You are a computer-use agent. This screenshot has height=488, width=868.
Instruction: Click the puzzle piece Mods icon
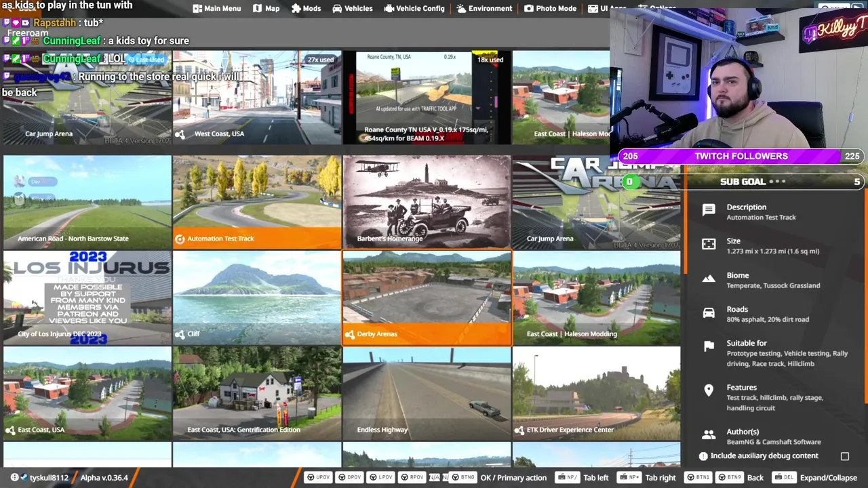tap(296, 8)
